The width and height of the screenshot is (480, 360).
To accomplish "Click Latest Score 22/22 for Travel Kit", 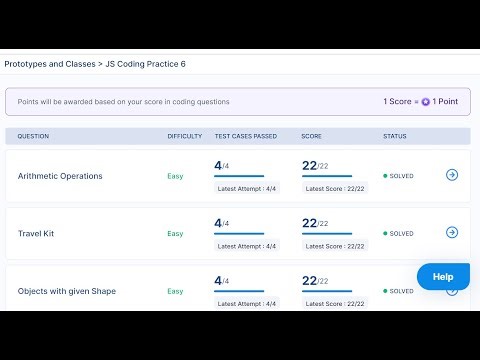I will point(335,246).
